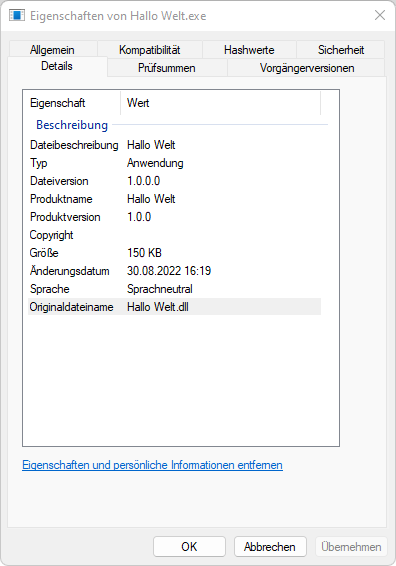This screenshot has width=396, height=566.
Task: Click the Abbrechen button
Action: click(270, 547)
